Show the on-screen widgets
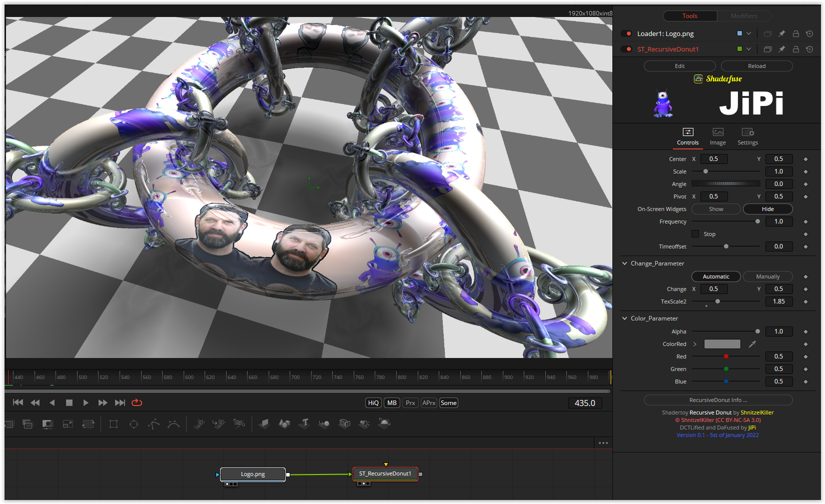 point(716,209)
